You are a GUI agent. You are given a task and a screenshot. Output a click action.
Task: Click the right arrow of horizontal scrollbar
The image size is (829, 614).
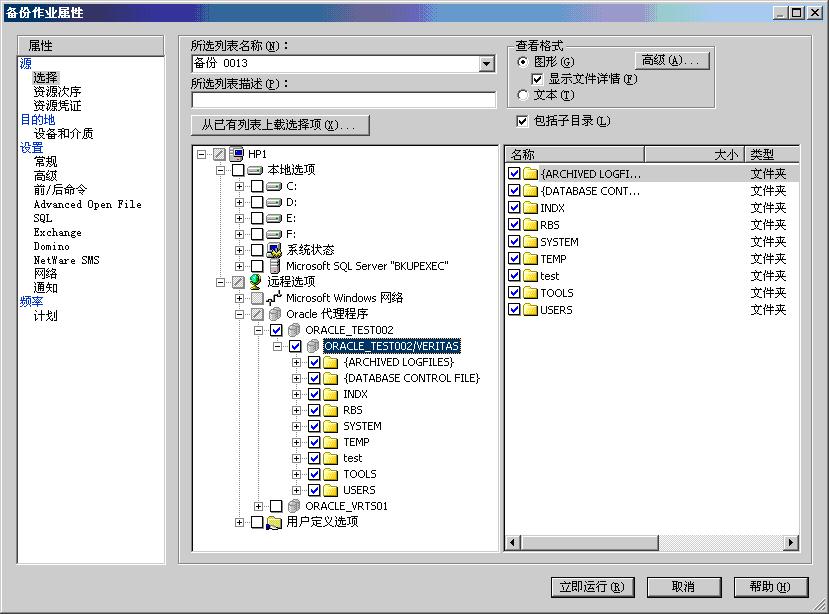(791, 542)
